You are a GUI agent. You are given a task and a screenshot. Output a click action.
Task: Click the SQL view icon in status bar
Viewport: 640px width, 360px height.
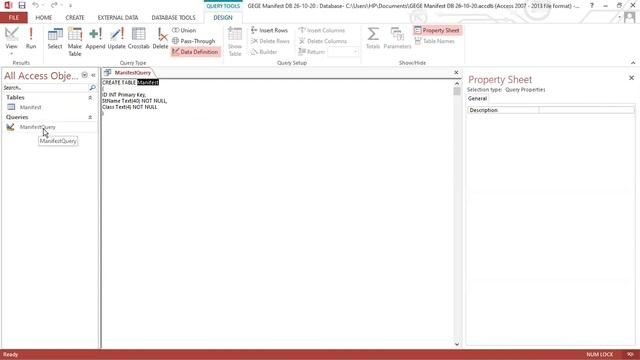click(x=630, y=354)
